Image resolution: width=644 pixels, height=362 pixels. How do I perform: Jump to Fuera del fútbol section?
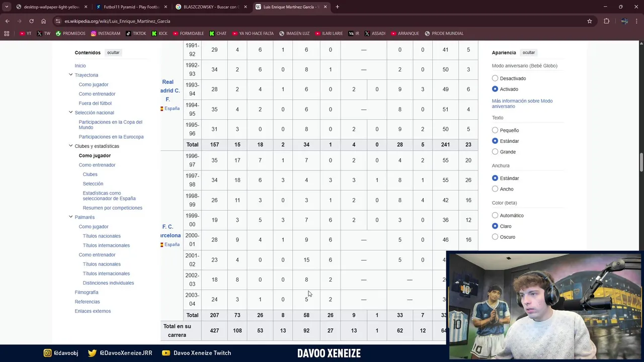pyautogui.click(x=95, y=104)
